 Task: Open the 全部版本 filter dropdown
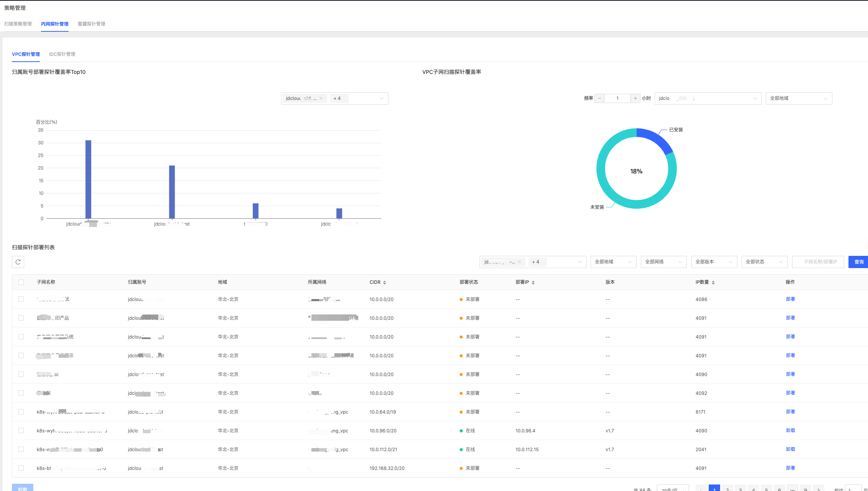714,262
